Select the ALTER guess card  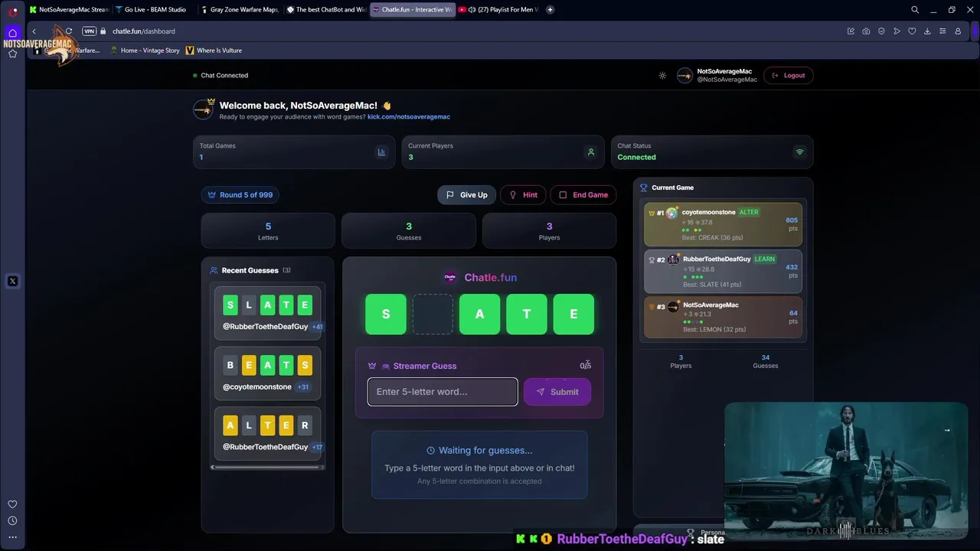pyautogui.click(x=267, y=433)
